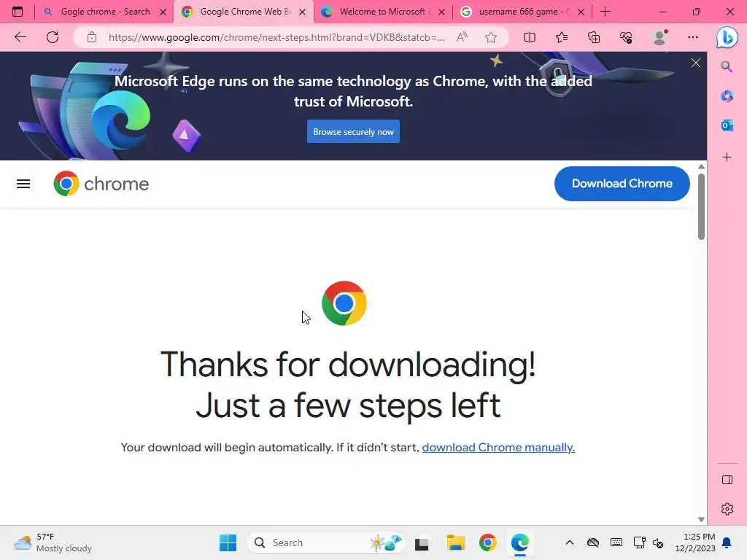747x560 pixels.
Task: Click the page vertical scrollbar thumb
Action: coord(701,206)
